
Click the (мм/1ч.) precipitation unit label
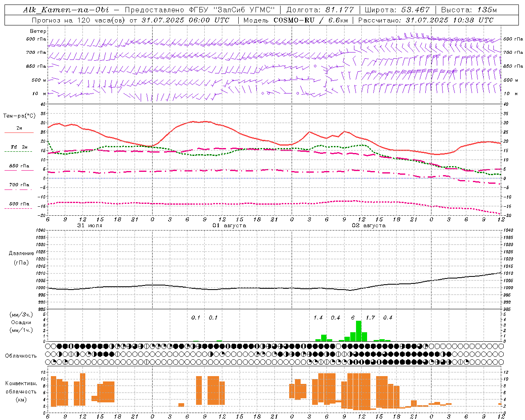[x=21, y=330]
